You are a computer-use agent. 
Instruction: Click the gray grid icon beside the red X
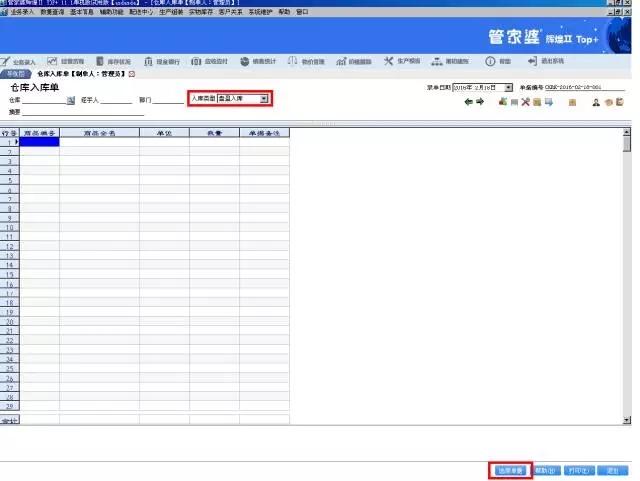514,102
